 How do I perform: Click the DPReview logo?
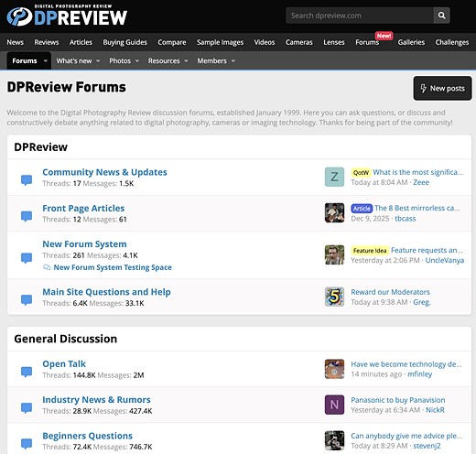[x=67, y=16]
